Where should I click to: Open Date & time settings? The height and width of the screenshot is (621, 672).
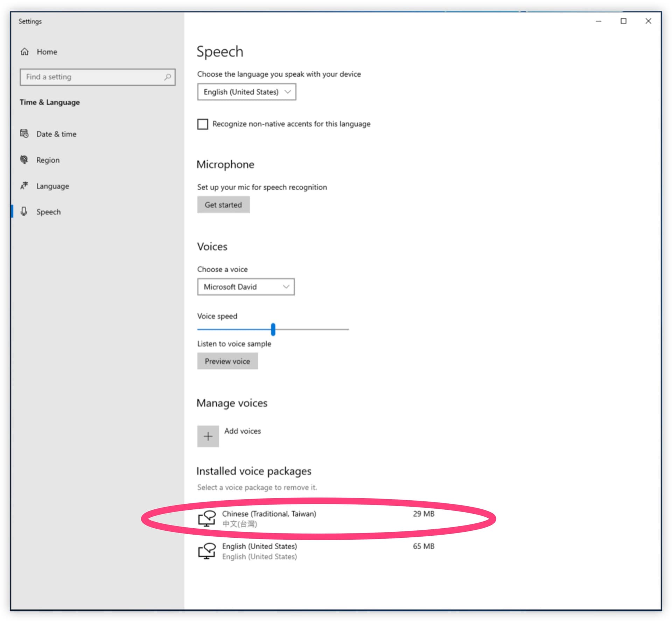(56, 134)
